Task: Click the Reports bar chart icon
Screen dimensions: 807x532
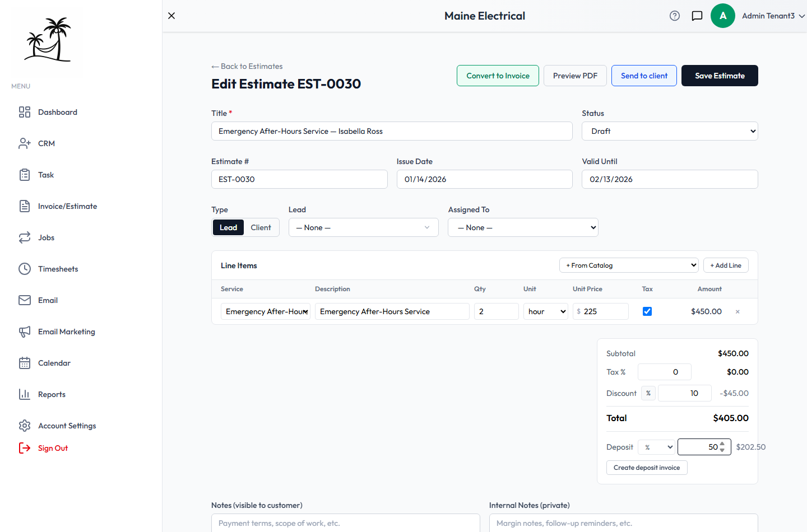Action: click(x=25, y=394)
